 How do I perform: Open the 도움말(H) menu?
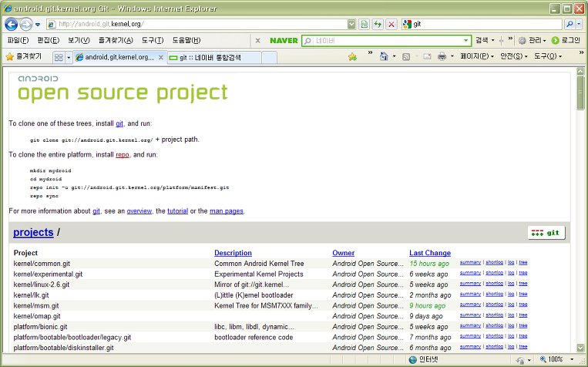click(186, 40)
